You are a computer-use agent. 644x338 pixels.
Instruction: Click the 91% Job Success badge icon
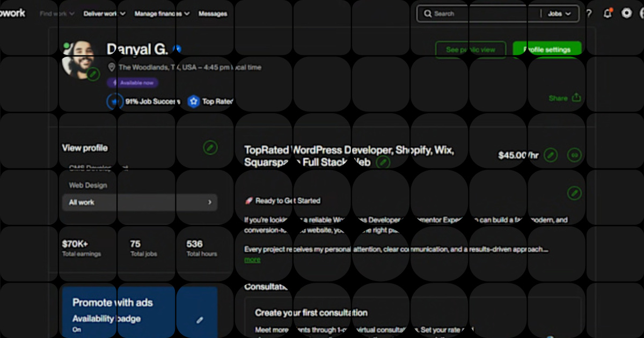(115, 101)
